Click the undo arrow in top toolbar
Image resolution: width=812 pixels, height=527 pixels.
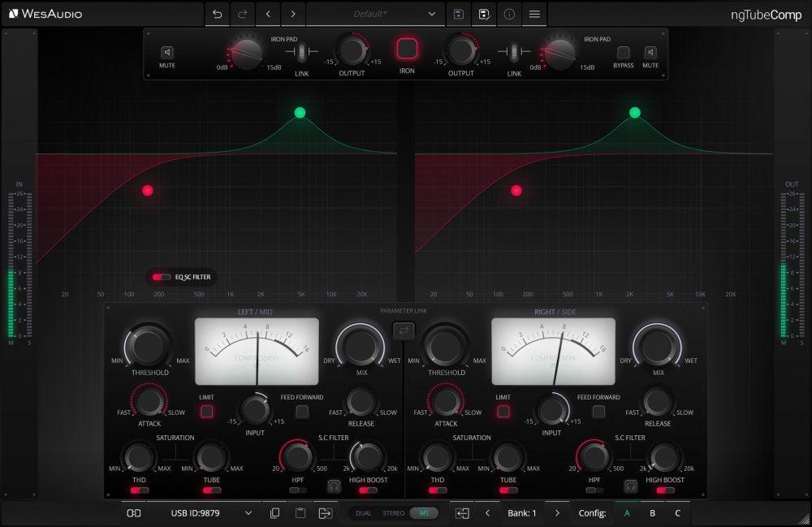point(217,14)
